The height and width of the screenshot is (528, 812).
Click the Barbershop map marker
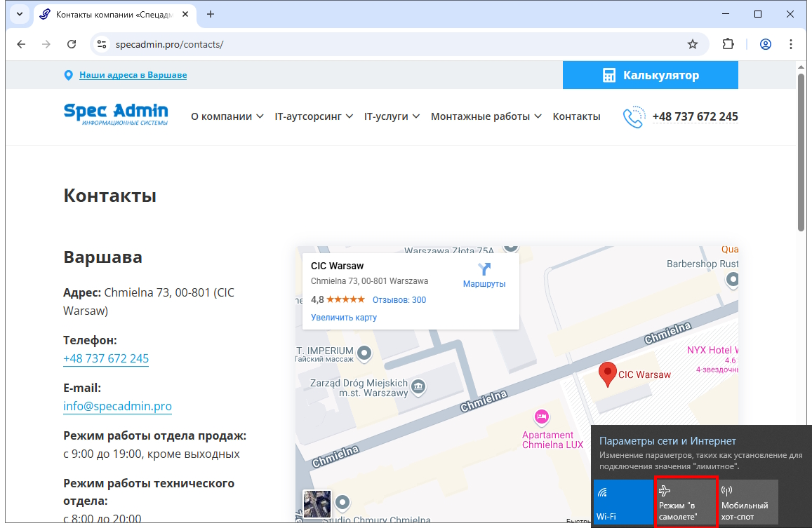pos(732,280)
